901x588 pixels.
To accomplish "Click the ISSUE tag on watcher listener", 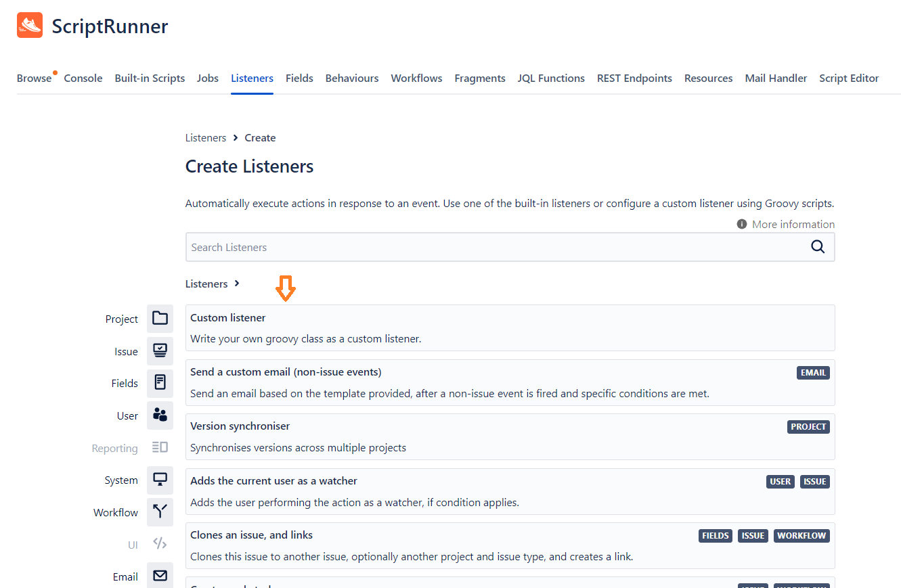I will pyautogui.click(x=815, y=482).
